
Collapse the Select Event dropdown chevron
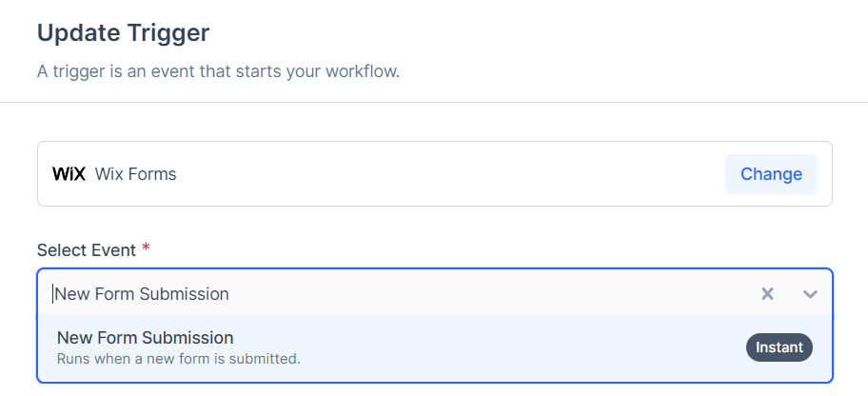click(x=810, y=293)
